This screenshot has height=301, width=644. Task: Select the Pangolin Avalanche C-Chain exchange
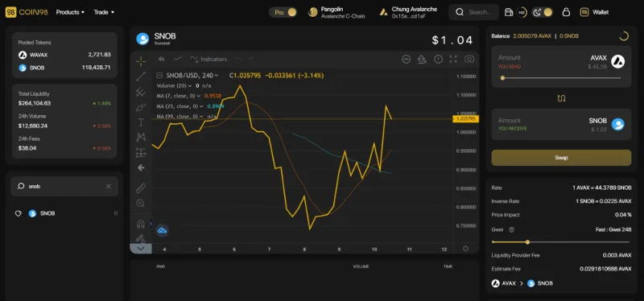tap(336, 12)
